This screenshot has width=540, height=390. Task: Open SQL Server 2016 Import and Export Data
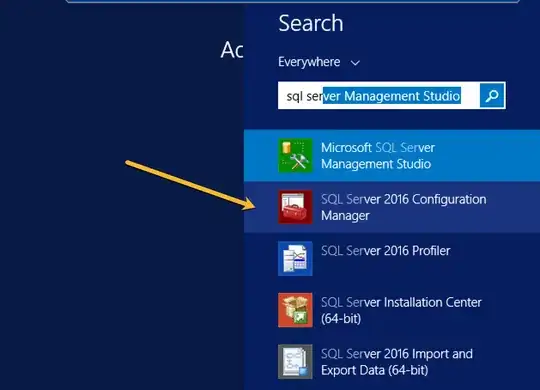pyautogui.click(x=392, y=362)
